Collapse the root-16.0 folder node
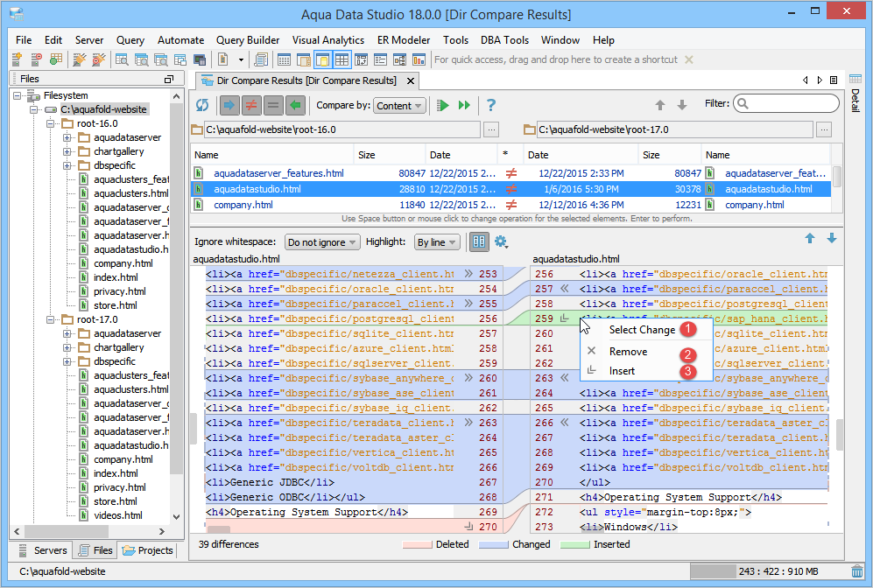873x588 pixels. coord(51,123)
